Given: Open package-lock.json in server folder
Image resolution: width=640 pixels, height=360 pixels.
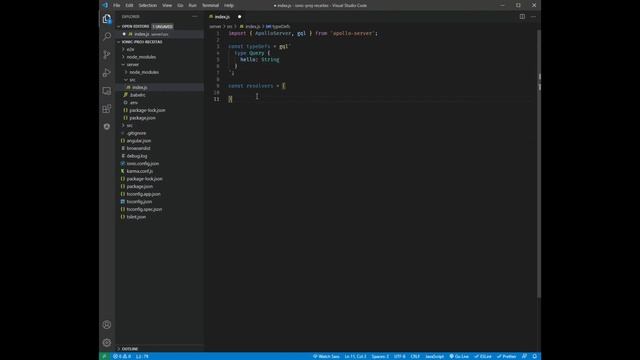Looking at the screenshot, I should point(147,110).
